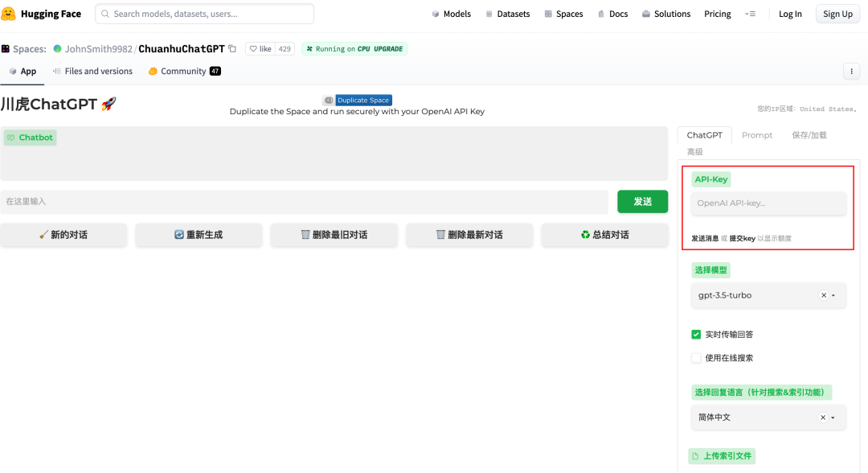Start a new chat with 新的对话
The width and height of the screenshot is (868, 473).
pos(63,235)
